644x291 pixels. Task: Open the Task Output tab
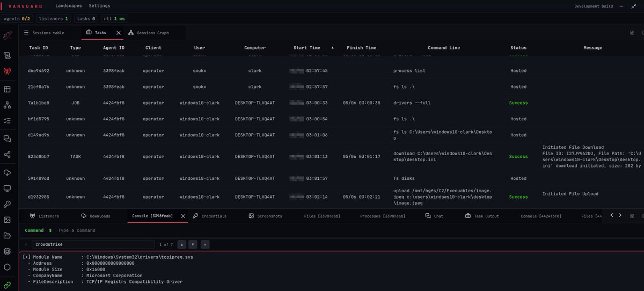(482, 216)
